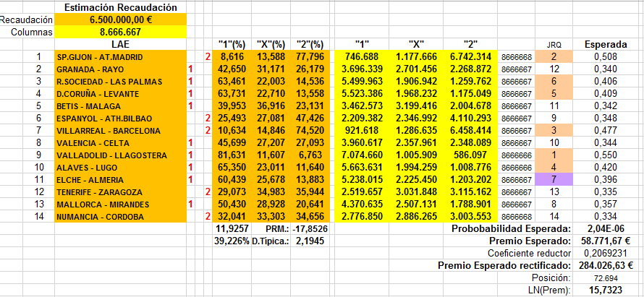Select Premio Esperado rectificado value 284.026,63 €

(606, 265)
